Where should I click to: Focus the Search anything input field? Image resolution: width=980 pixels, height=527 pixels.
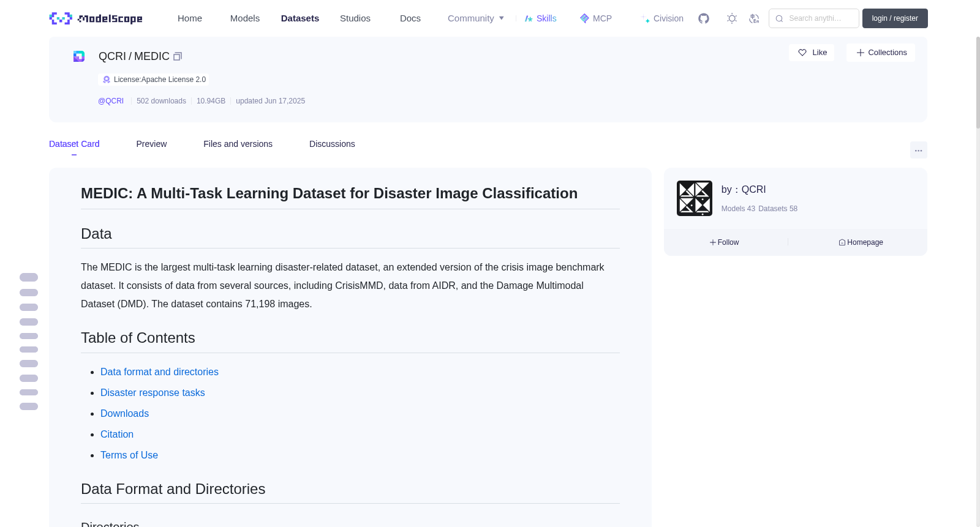(814, 18)
